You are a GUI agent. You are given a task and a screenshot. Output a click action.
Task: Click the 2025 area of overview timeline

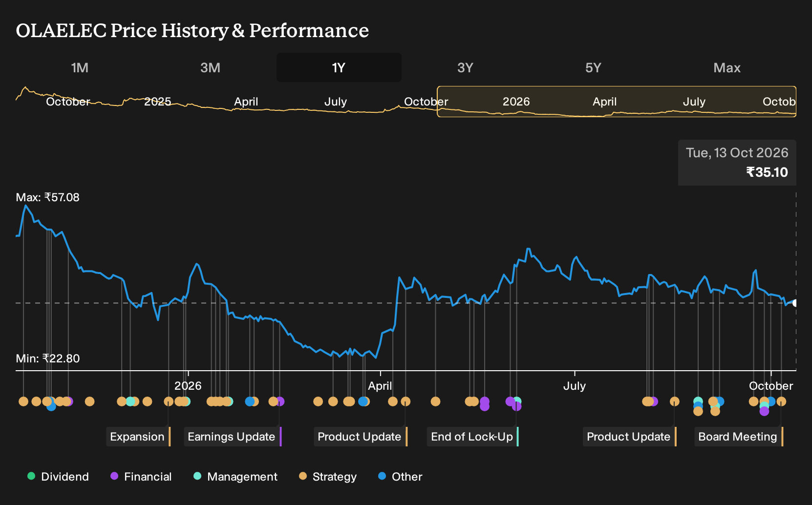[157, 102]
